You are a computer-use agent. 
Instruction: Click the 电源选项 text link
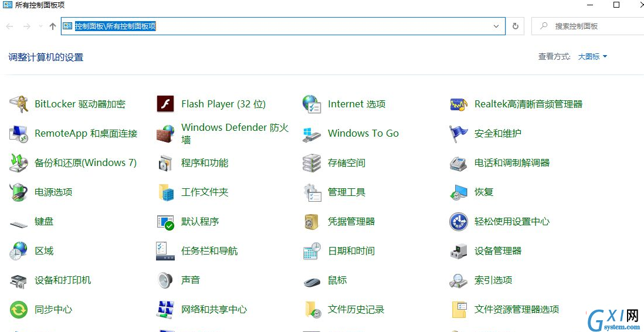[53, 192]
